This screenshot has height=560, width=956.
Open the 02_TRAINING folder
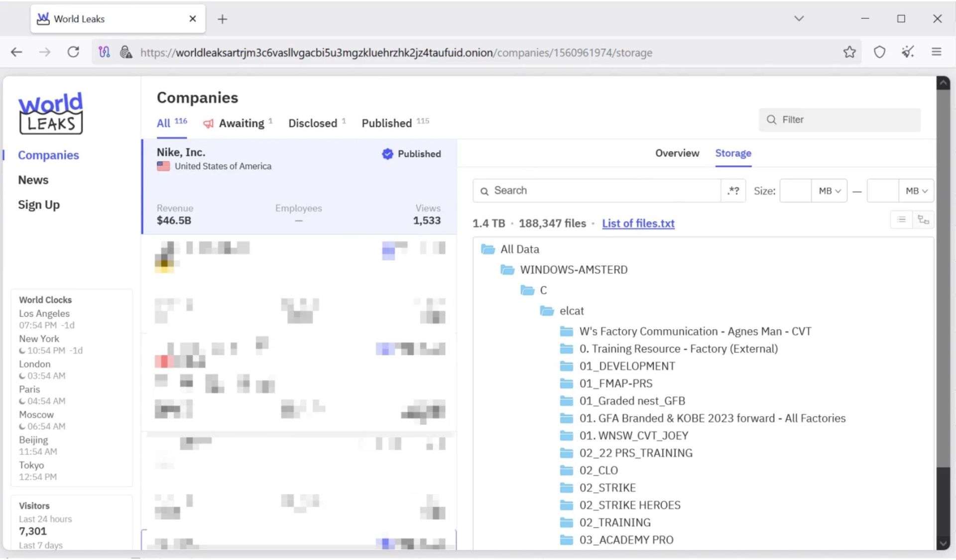(x=605, y=523)
